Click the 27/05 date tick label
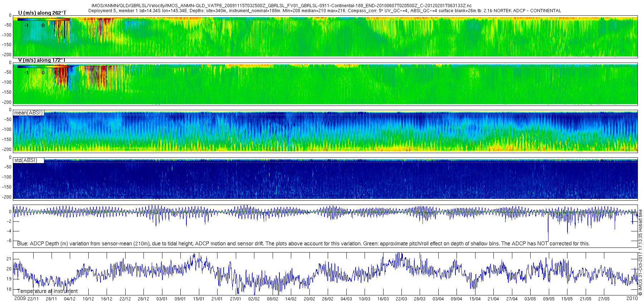Image resolution: width=644 pixels, height=304 pixels. 604,299
